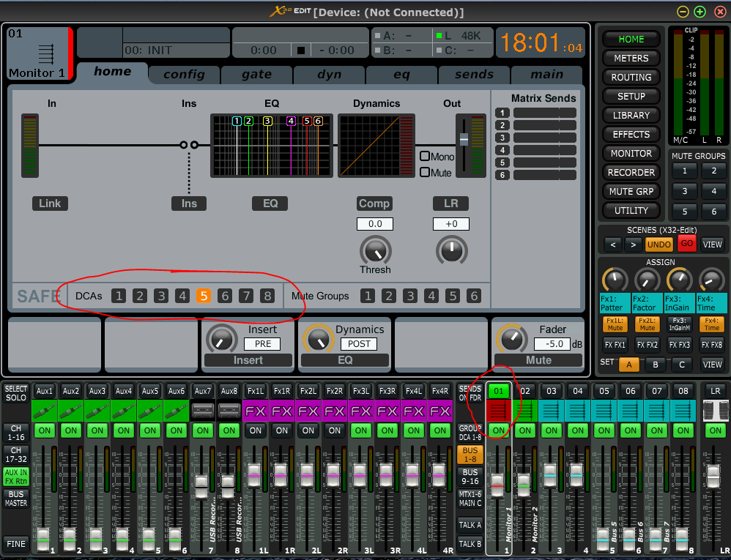731x560 pixels.
Task: Open the UTILITY page
Action: 631,211
